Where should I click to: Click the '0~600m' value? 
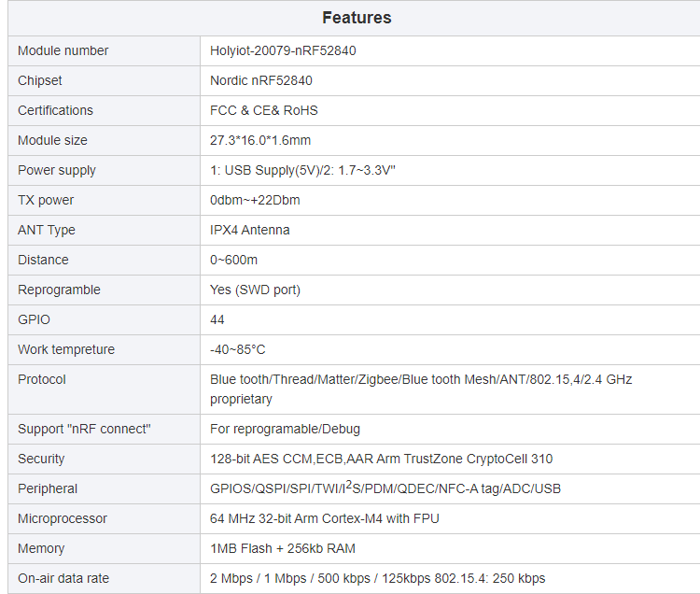pos(233,260)
